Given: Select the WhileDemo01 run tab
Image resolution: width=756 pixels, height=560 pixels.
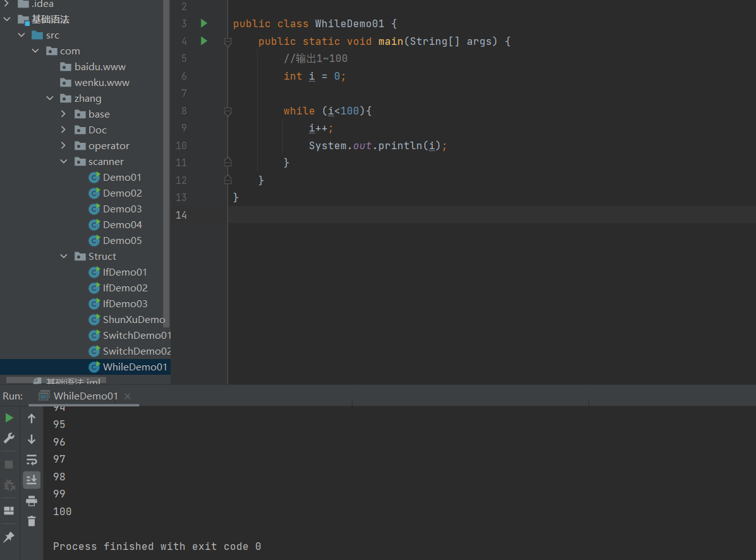Looking at the screenshot, I should pos(85,396).
